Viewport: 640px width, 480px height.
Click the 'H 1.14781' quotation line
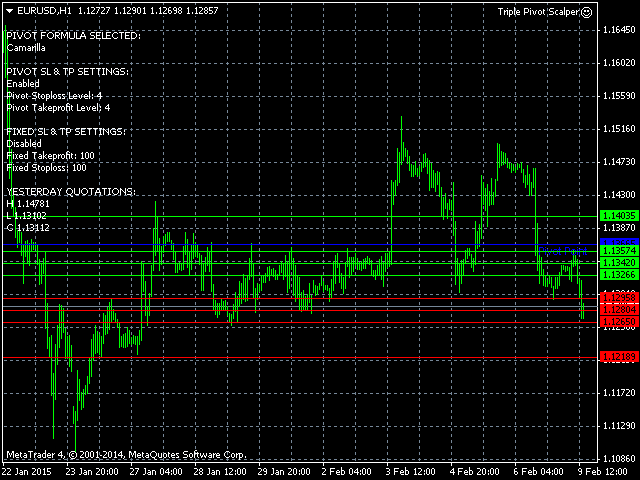[x=28, y=204]
